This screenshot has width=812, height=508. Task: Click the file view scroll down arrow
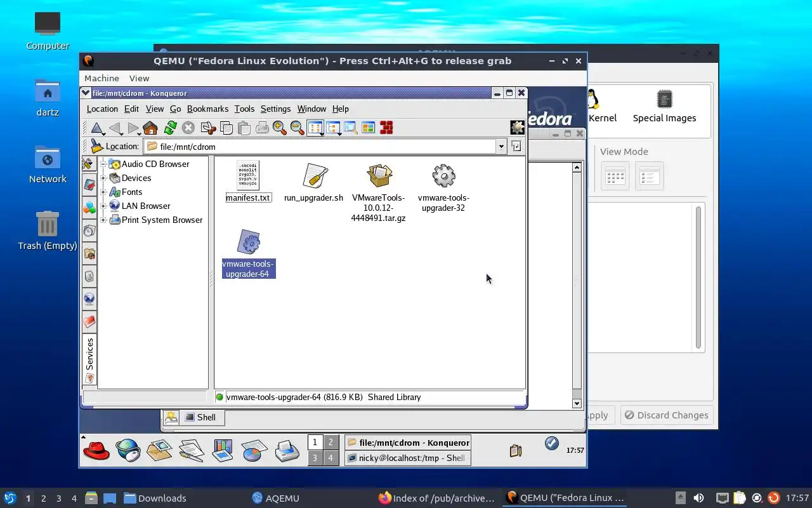click(x=577, y=403)
